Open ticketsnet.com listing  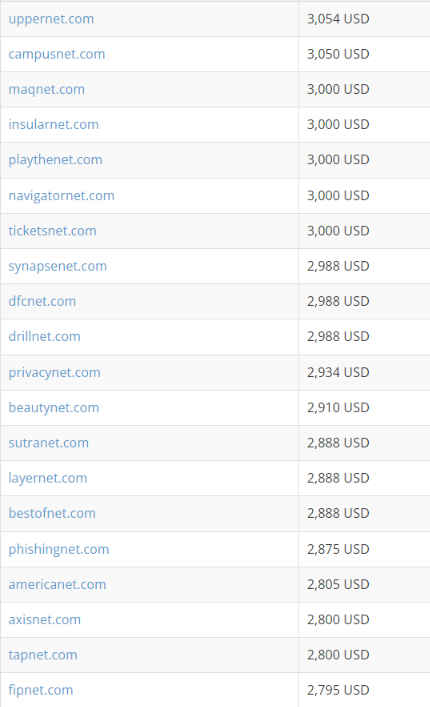pyautogui.click(x=52, y=231)
